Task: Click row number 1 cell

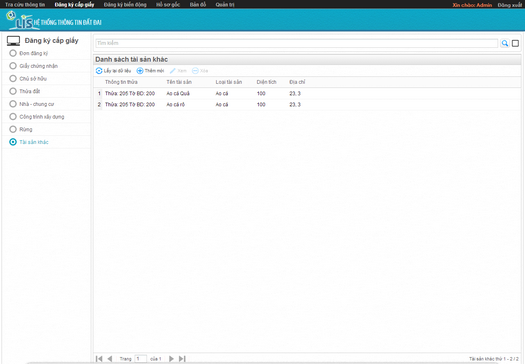Action: point(99,93)
